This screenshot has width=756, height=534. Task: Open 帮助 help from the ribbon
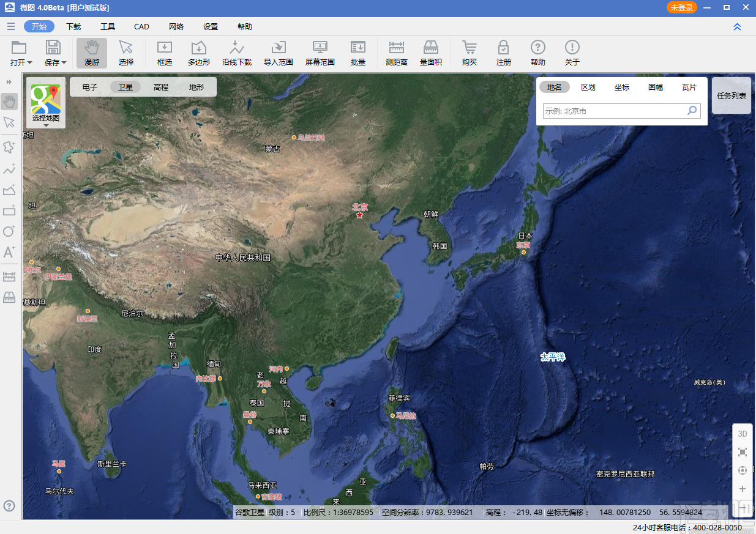pos(538,53)
